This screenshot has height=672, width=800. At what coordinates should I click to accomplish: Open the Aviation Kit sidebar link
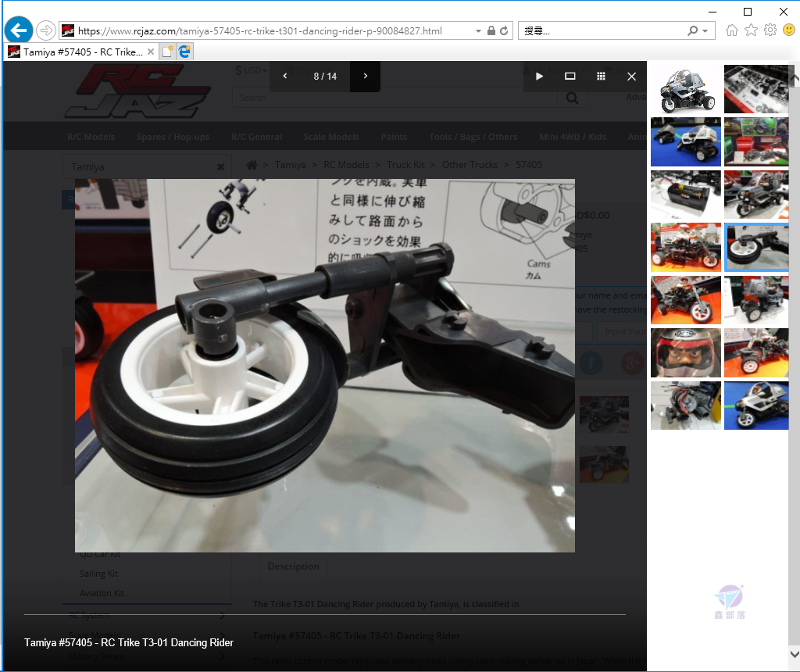[102, 593]
